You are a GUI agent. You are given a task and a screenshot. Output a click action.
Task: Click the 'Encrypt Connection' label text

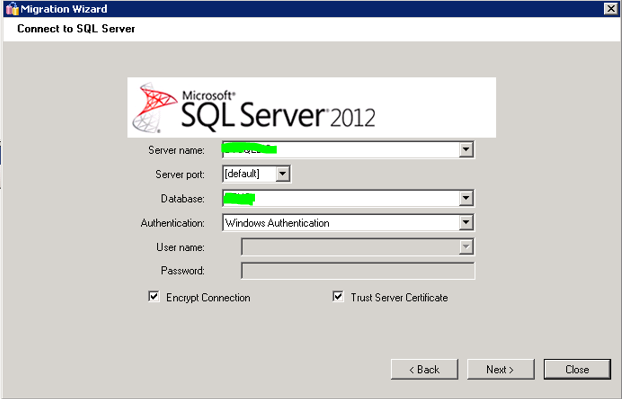coord(208,298)
